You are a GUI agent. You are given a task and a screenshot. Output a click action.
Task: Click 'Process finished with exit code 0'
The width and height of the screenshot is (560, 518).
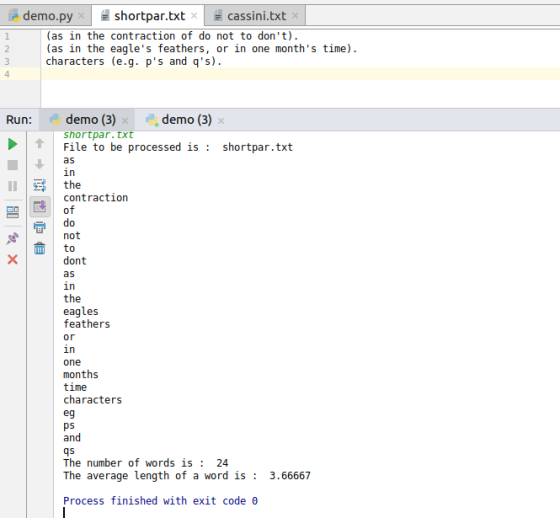pos(160,501)
